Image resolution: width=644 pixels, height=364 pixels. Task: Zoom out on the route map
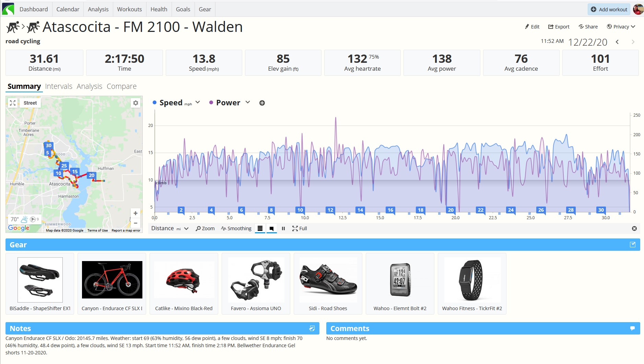[x=136, y=223]
